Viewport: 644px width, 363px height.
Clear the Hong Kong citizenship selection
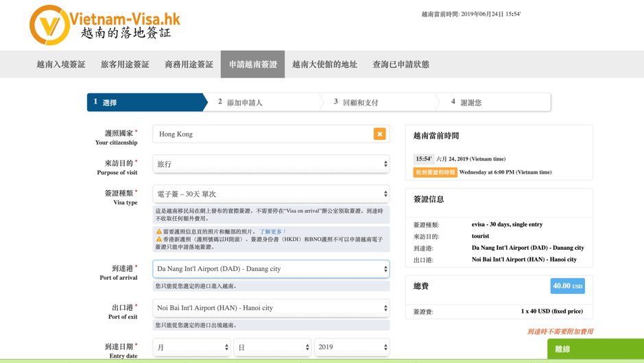(x=379, y=134)
